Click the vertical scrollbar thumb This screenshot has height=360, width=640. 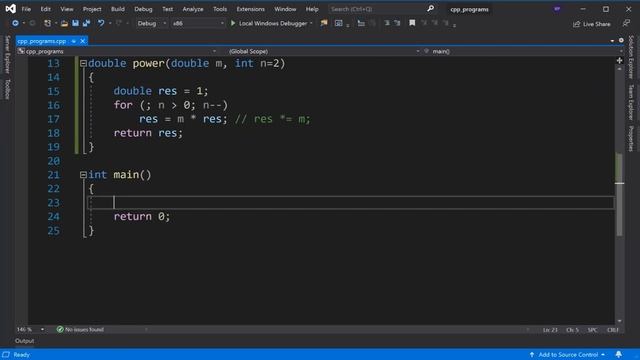tap(619, 194)
